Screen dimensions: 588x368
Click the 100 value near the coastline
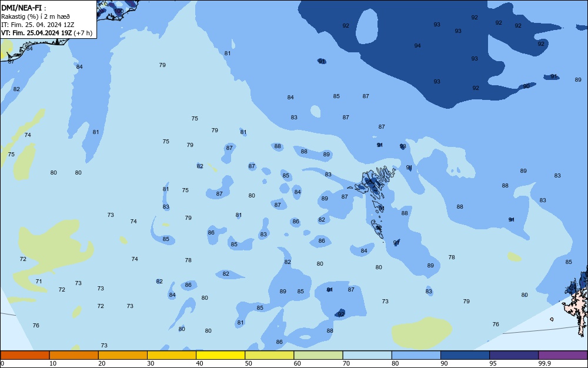119,11
